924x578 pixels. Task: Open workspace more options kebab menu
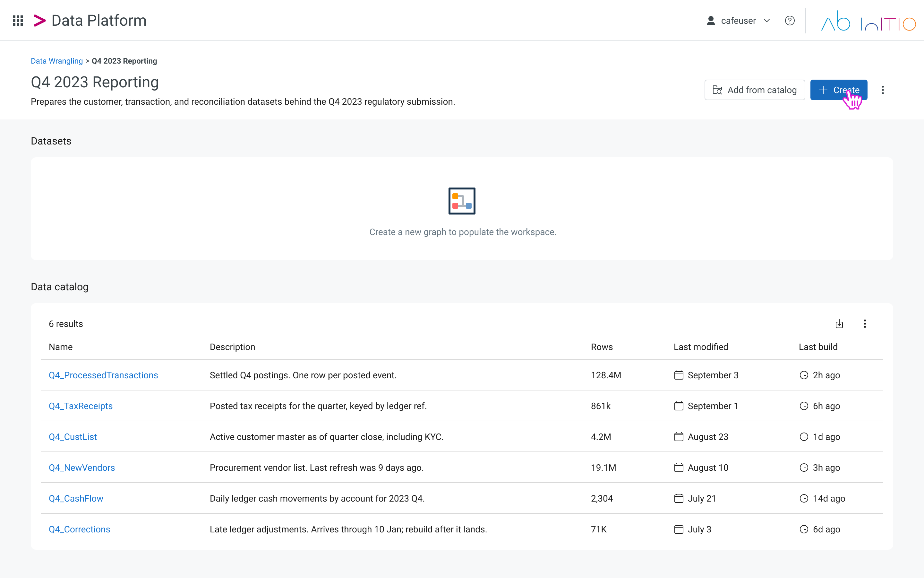coord(882,90)
